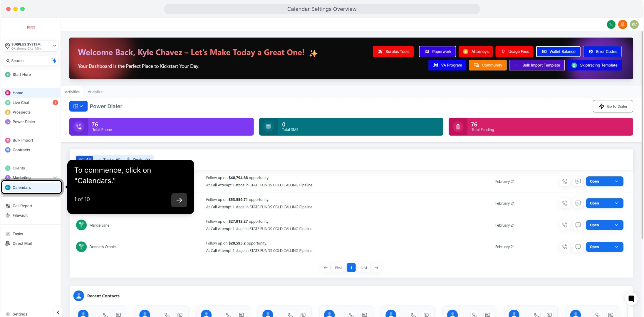Go to pagination page 1
The image size is (644, 317).
pyautogui.click(x=351, y=268)
